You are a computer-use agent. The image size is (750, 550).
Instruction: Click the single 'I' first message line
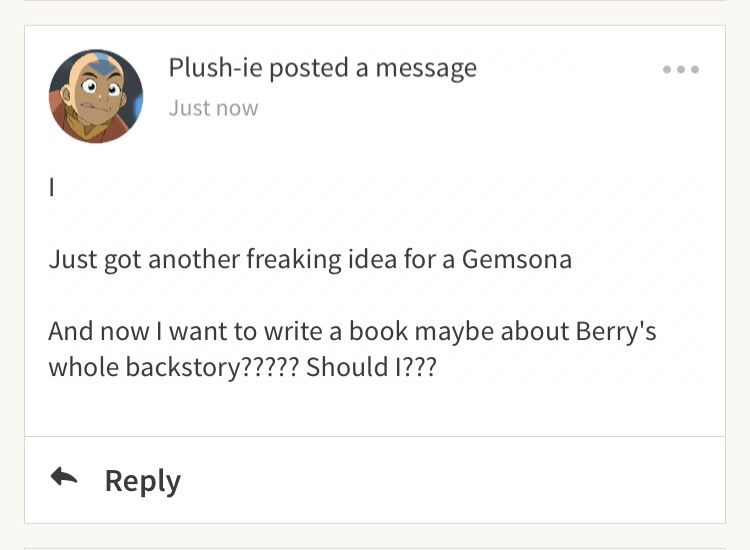point(52,187)
